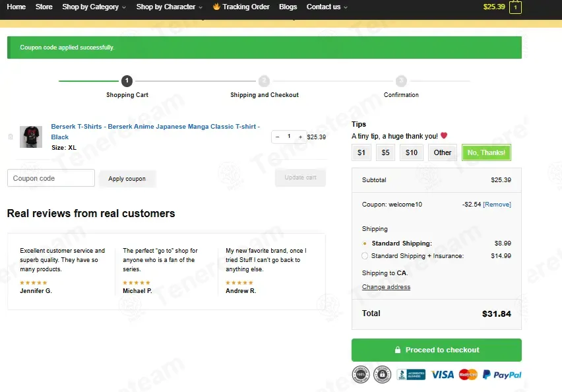Open the cart basket icon in header
The height and width of the screenshot is (392, 562).
pyautogui.click(x=515, y=7)
